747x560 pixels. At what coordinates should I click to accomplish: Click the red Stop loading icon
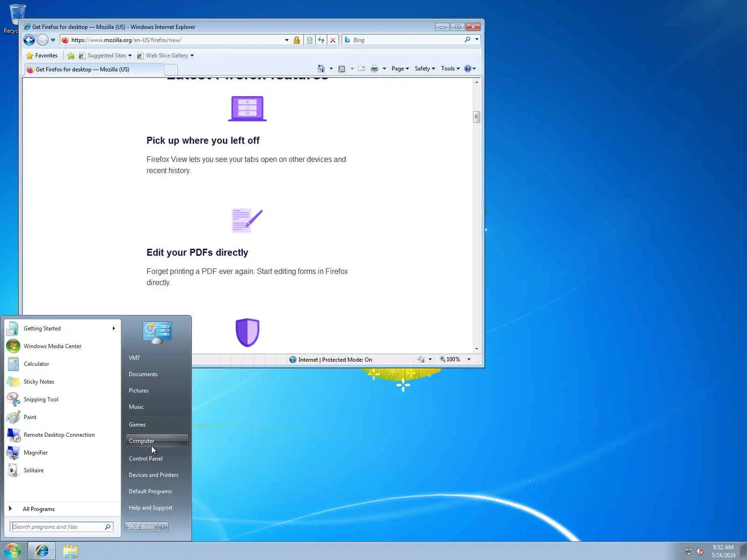pos(333,40)
